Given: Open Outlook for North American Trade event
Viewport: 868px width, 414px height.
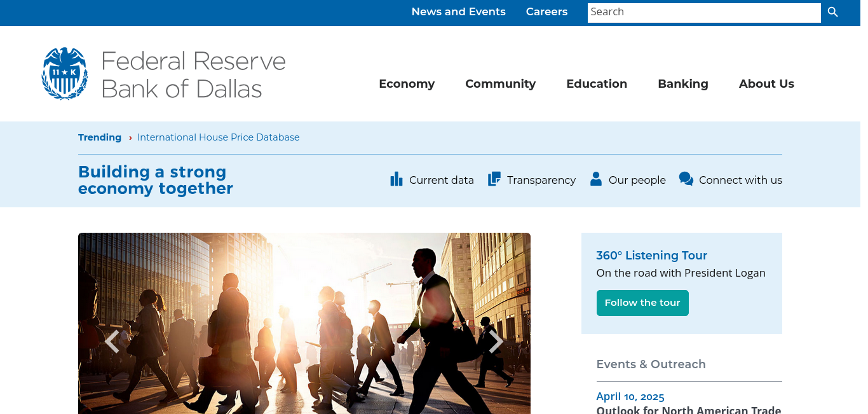Looking at the screenshot, I should tap(689, 410).
